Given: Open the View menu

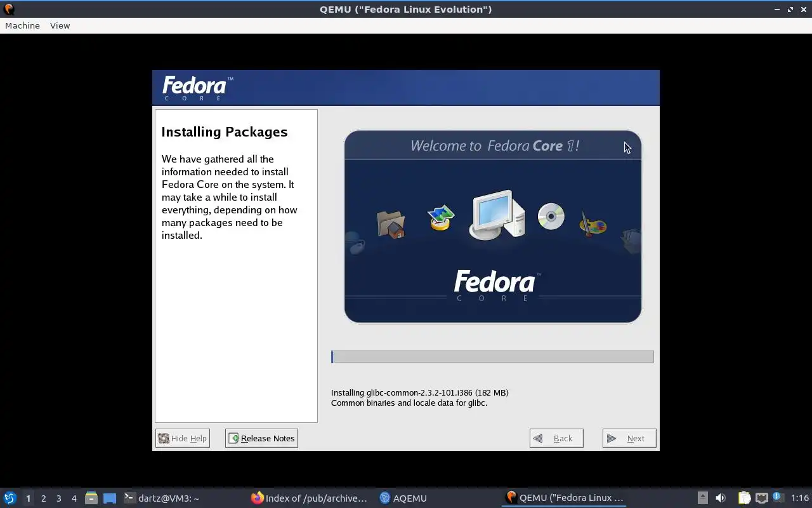Looking at the screenshot, I should click(x=60, y=25).
